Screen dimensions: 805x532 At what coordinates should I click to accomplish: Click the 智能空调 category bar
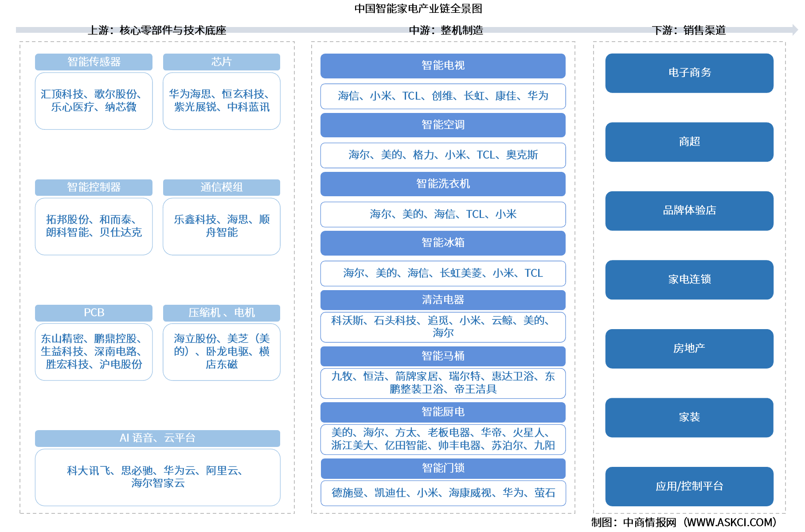443,125
